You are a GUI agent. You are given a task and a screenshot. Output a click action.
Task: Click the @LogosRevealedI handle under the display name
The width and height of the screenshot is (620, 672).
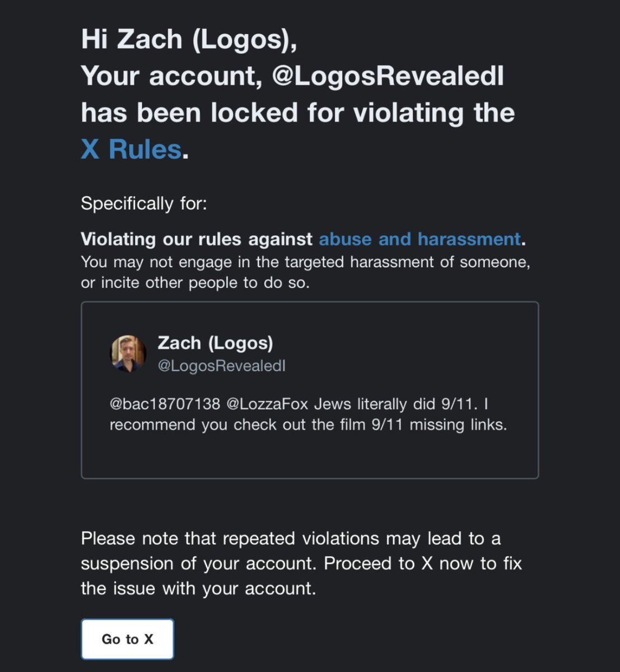coord(221,366)
